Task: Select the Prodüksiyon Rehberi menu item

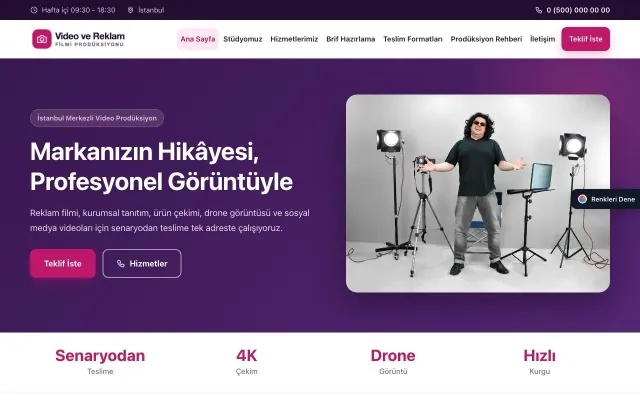Action: point(486,39)
